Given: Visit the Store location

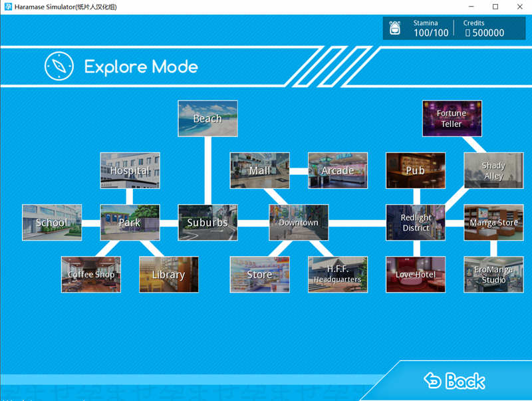Looking at the screenshot, I should pos(259,274).
